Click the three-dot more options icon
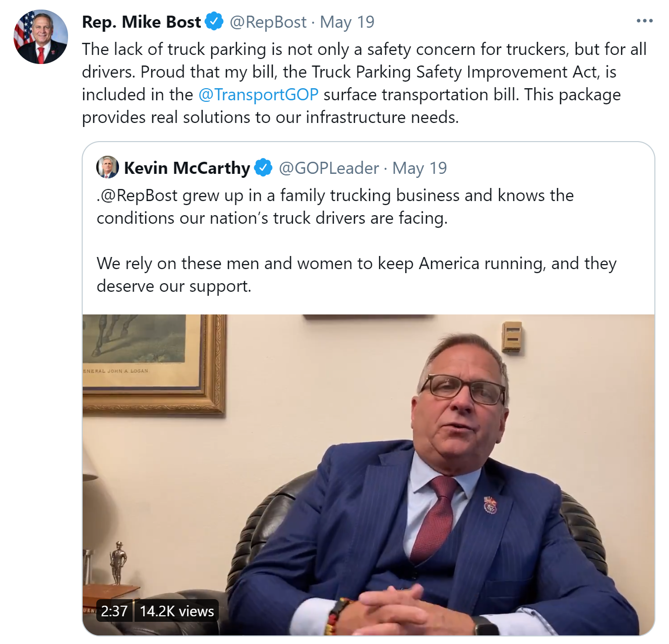This screenshot has width=669, height=644. click(x=644, y=21)
